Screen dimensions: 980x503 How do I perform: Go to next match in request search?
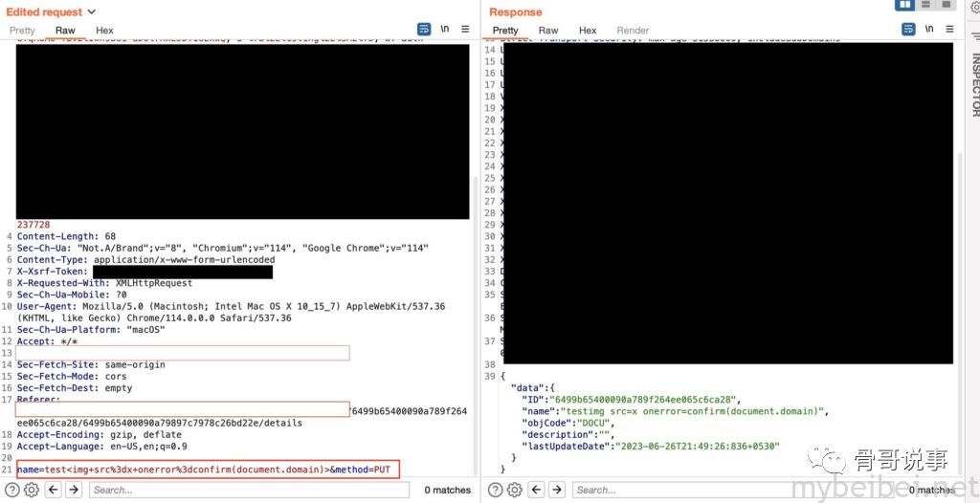74,490
